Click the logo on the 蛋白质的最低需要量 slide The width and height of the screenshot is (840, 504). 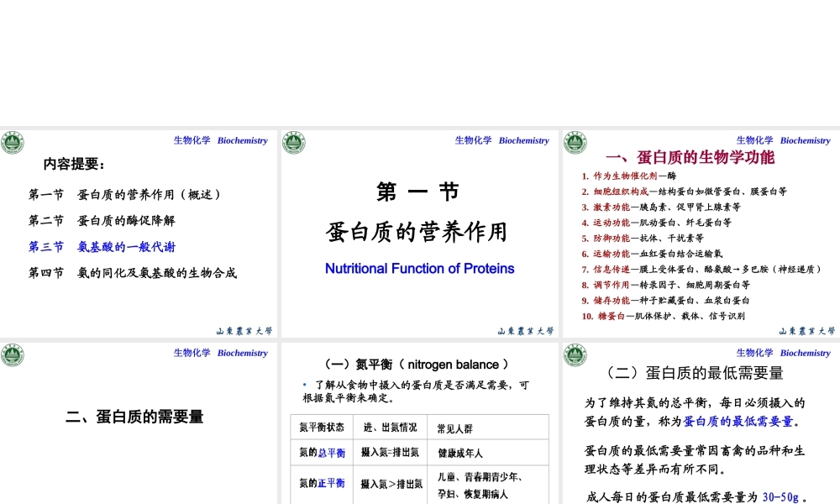coord(575,354)
